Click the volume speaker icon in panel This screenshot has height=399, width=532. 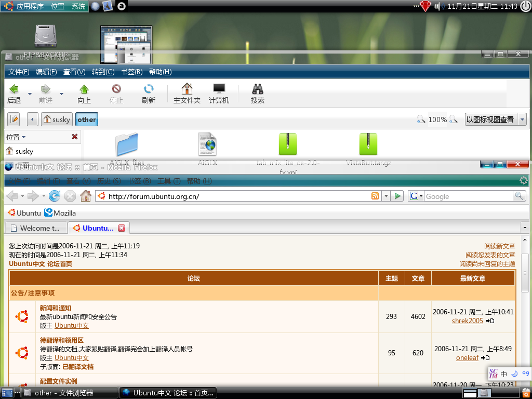click(x=439, y=6)
